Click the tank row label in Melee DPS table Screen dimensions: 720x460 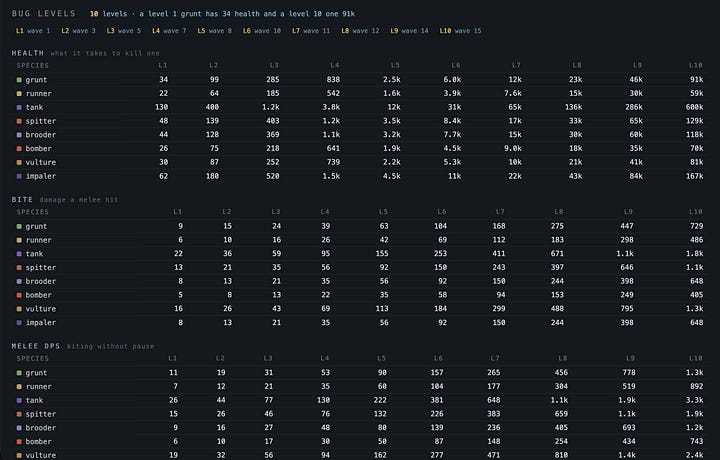34,400
